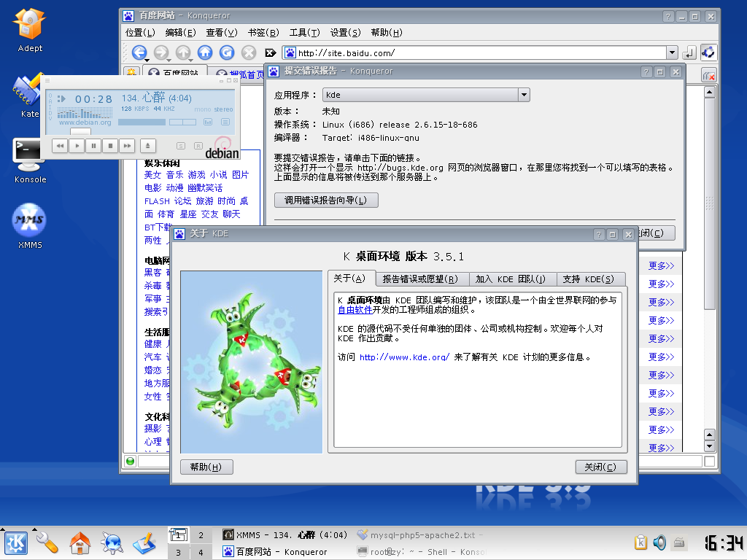Adjust the XMMS balance slider
This screenshot has height=560, width=747.
click(x=182, y=122)
